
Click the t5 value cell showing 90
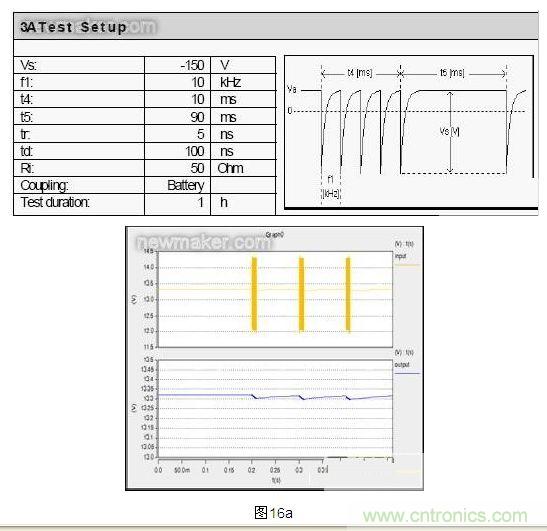click(x=177, y=117)
